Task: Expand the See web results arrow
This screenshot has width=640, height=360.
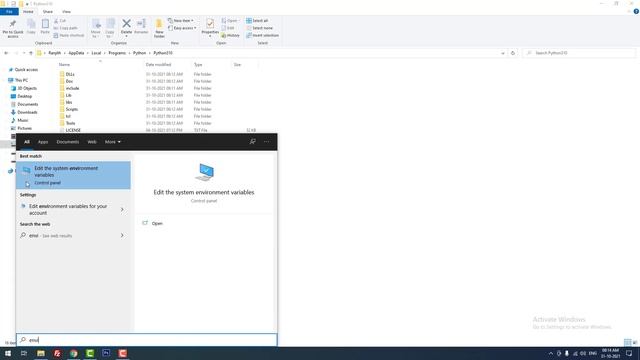Action: tap(122, 236)
